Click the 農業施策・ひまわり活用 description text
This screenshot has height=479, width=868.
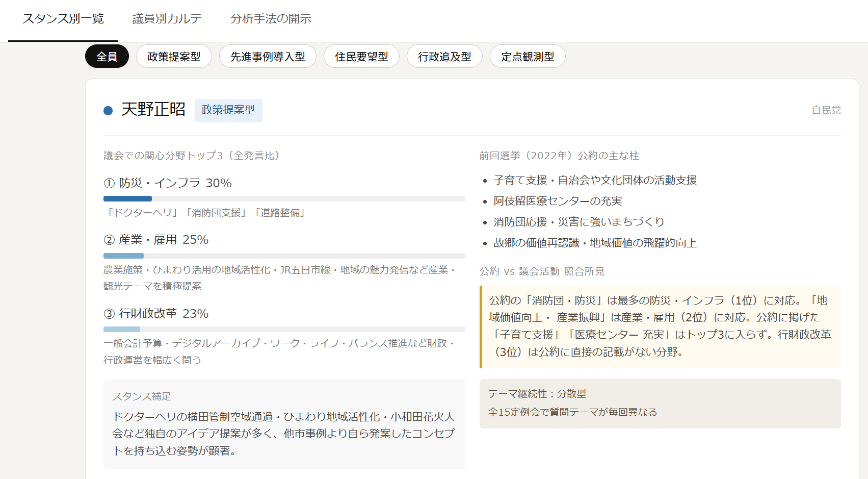280,278
